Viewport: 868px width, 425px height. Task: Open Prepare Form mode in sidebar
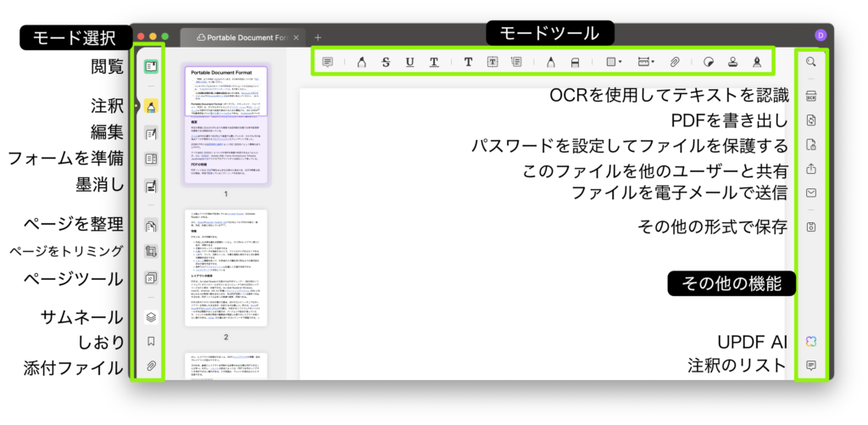point(151,159)
